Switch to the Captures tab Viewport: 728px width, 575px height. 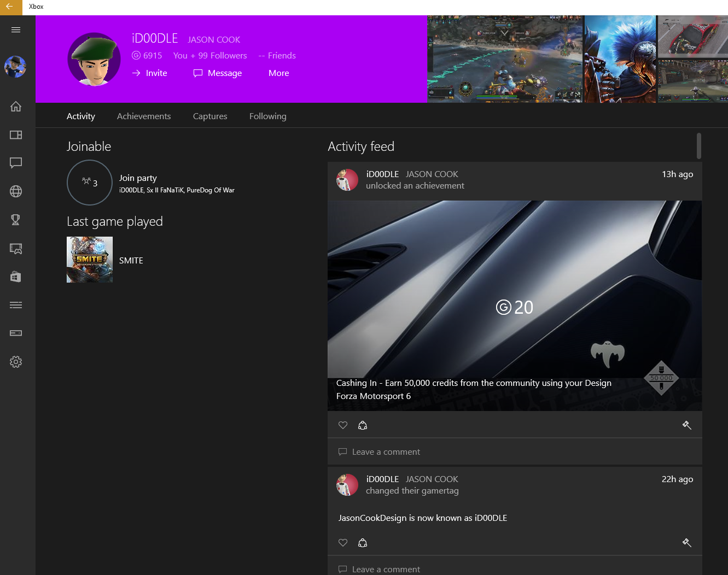(210, 116)
